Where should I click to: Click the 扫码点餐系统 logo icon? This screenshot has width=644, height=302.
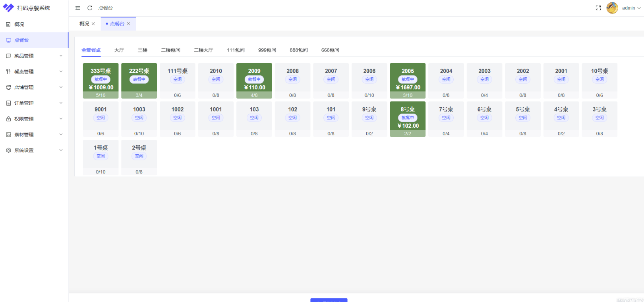point(8,8)
